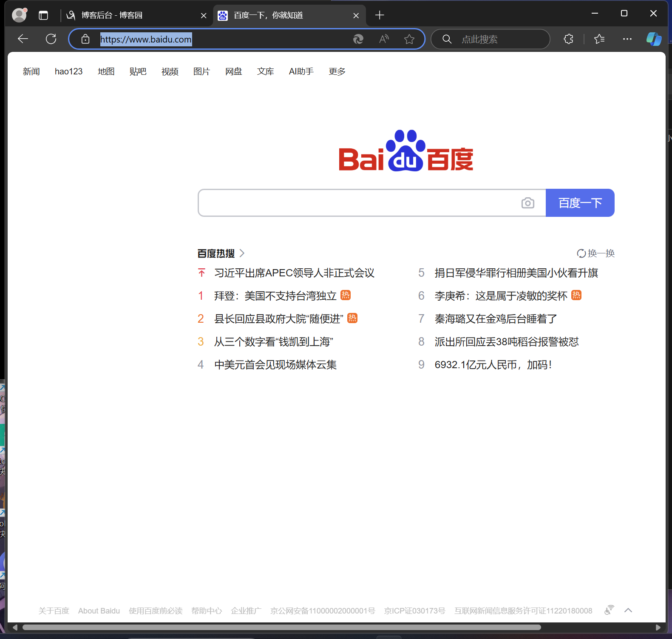
Task: Close the 博客后台 - 博客园 tab
Action: click(x=204, y=16)
